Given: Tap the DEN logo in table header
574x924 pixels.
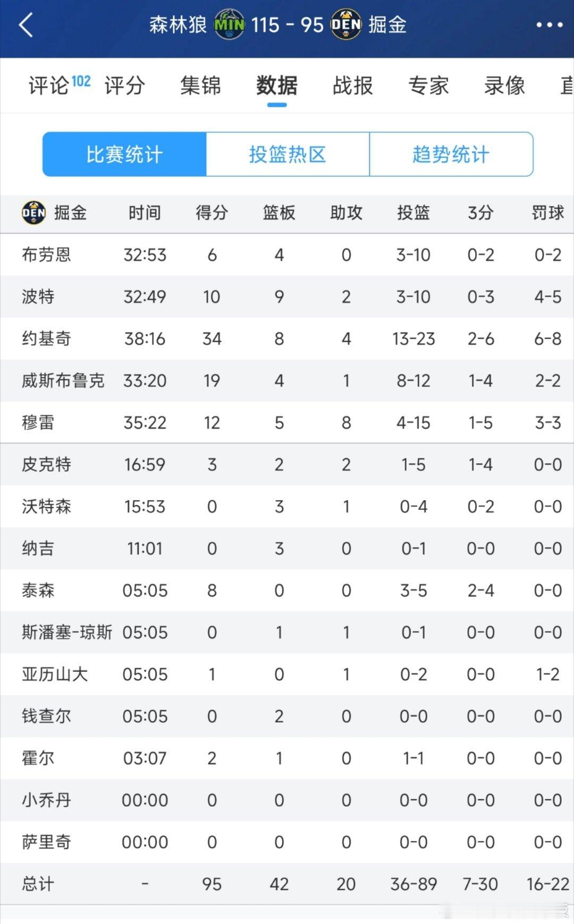Looking at the screenshot, I should tap(33, 213).
